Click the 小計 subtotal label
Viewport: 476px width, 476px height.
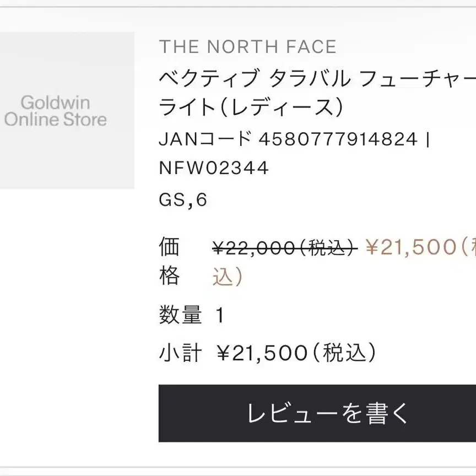[x=180, y=353]
